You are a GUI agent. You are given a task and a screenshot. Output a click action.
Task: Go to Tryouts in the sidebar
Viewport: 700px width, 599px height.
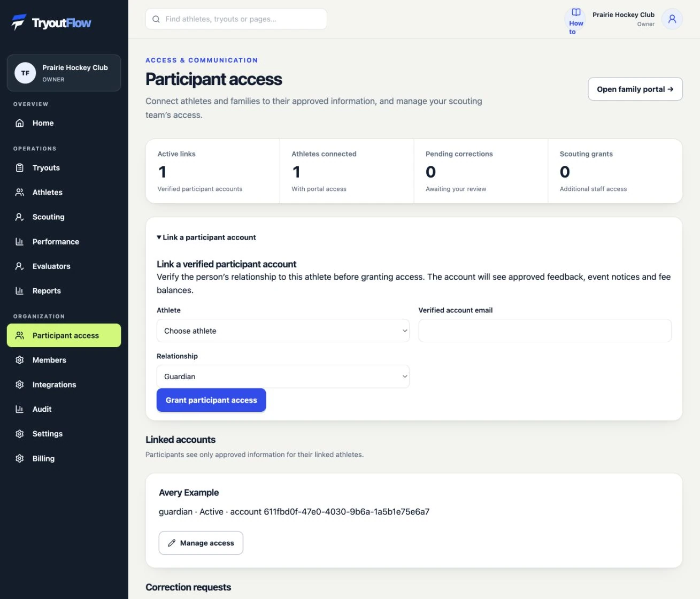click(64, 168)
